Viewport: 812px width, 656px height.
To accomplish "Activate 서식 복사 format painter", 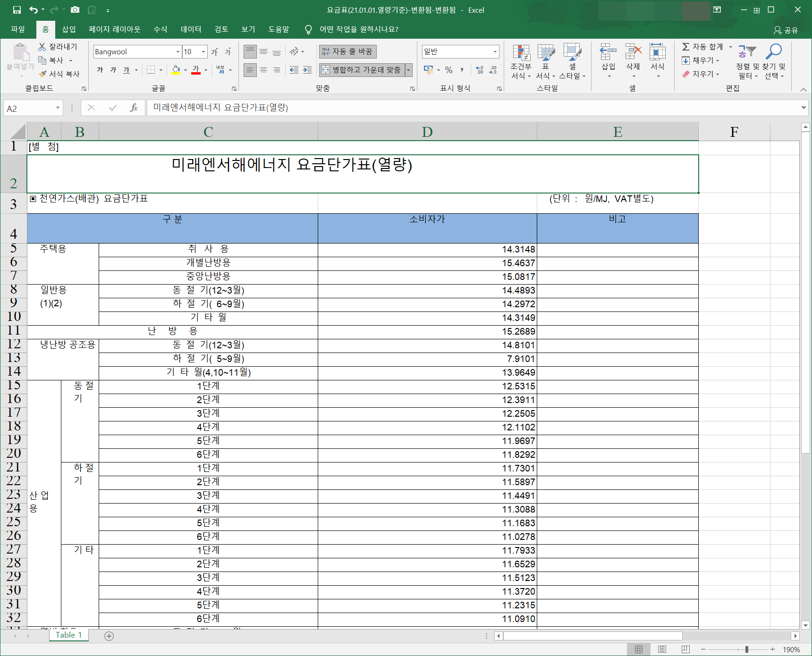I will coord(59,74).
